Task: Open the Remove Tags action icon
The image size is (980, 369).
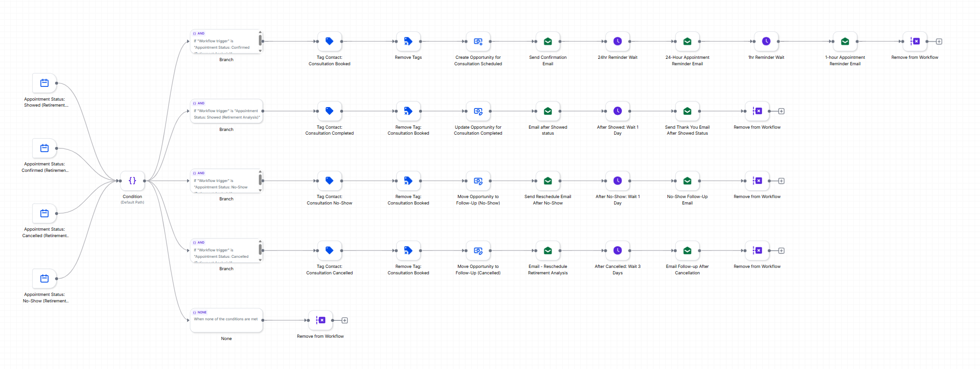Action: pyautogui.click(x=408, y=41)
